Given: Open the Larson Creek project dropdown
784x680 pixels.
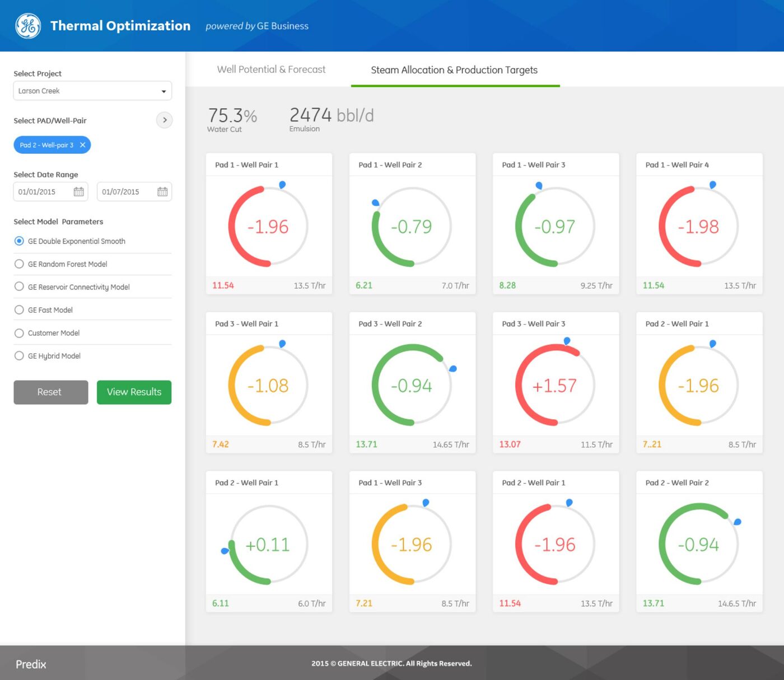Looking at the screenshot, I should pos(92,91).
